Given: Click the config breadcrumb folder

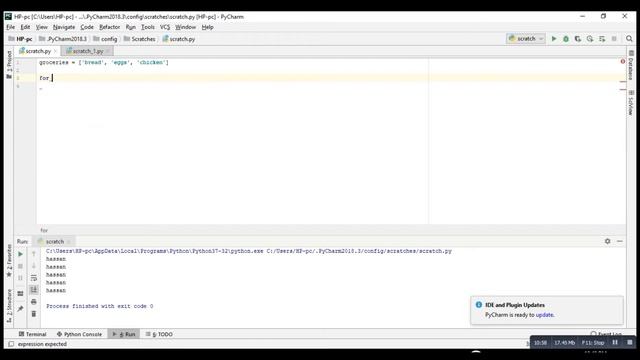Looking at the screenshot, I should click(x=105, y=39).
